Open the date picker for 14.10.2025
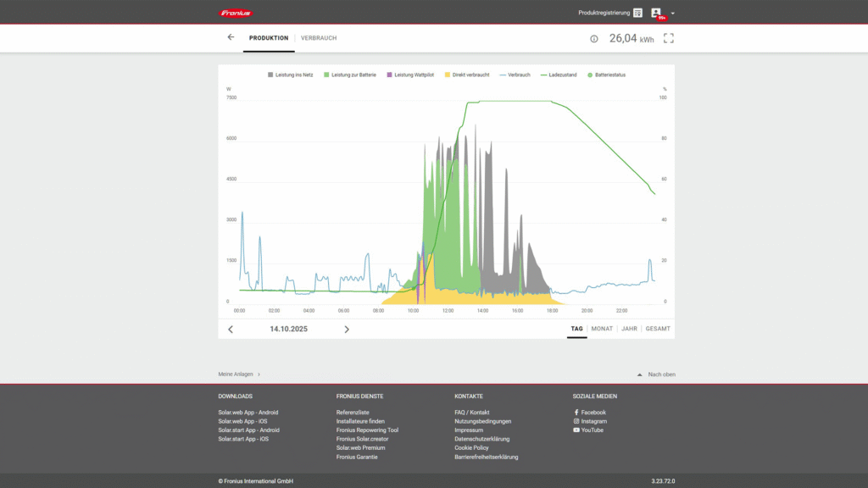Viewport: 868px width, 488px height. tap(288, 329)
